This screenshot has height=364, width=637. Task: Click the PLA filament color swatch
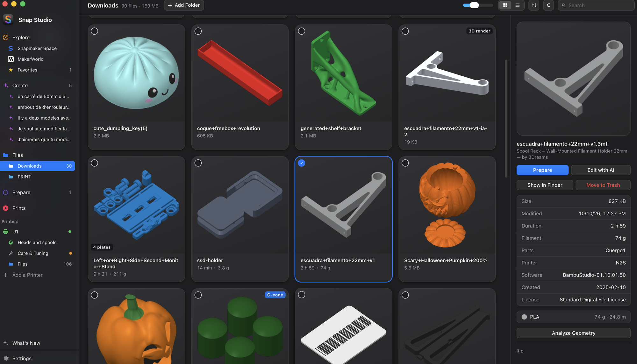pyautogui.click(x=524, y=317)
